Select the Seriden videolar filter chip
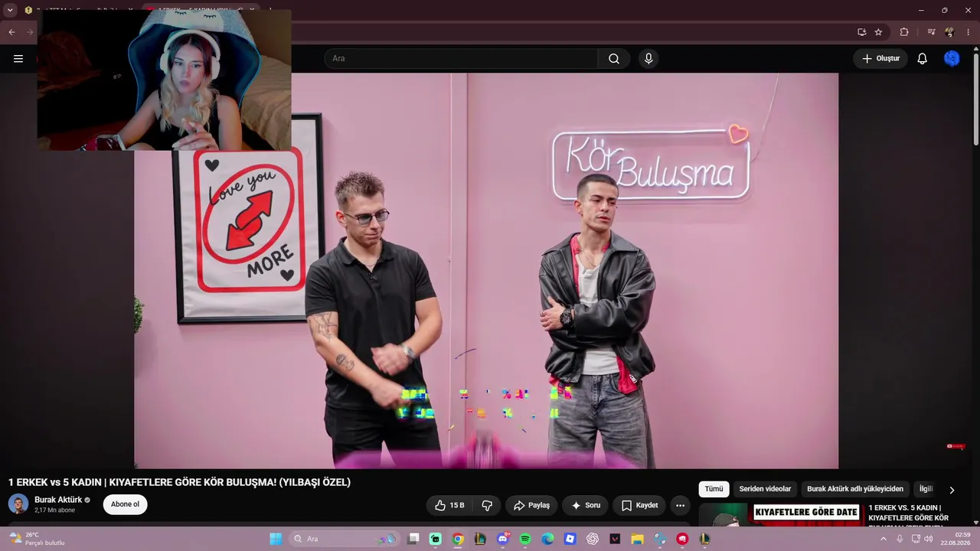Screen dimensions: 980x551 (765, 489)
